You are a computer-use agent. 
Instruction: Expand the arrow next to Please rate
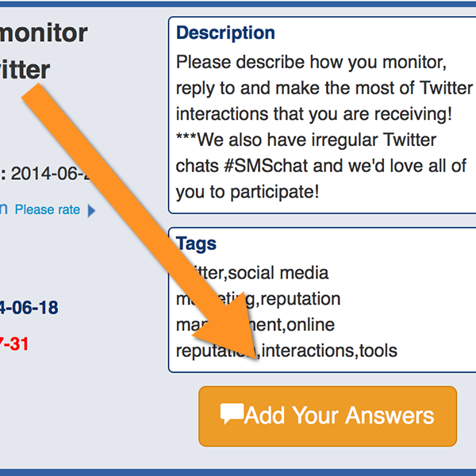click(90, 210)
